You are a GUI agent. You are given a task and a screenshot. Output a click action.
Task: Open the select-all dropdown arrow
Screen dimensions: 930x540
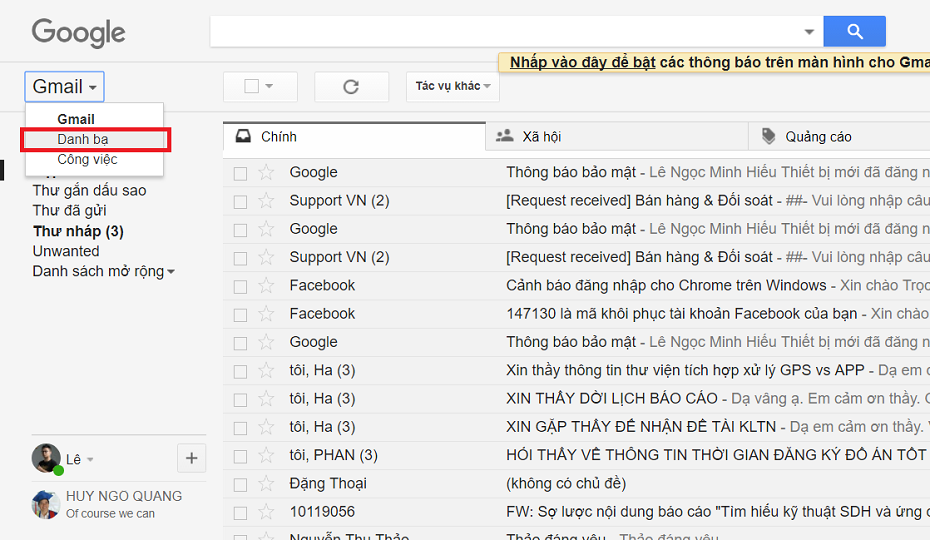click(269, 87)
